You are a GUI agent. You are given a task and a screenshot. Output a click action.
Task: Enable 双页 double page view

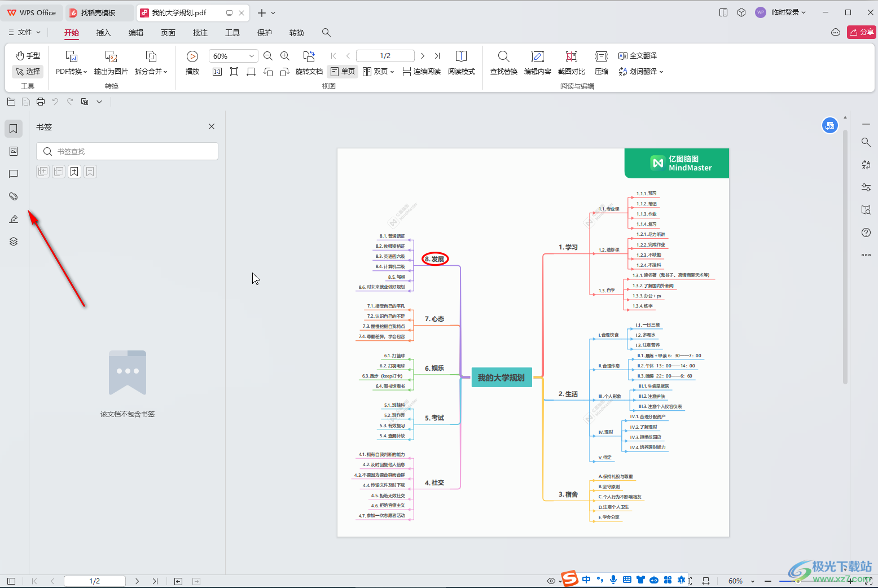(378, 72)
